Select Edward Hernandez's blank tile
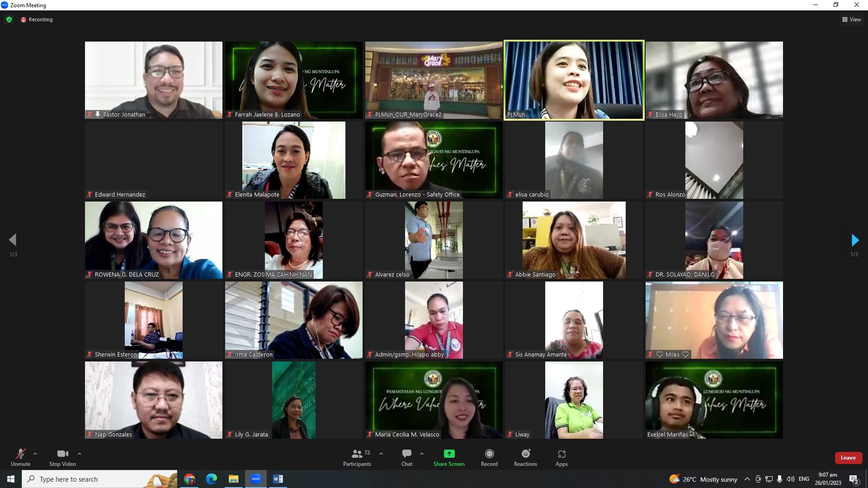The height and width of the screenshot is (488, 868). pyautogui.click(x=154, y=160)
